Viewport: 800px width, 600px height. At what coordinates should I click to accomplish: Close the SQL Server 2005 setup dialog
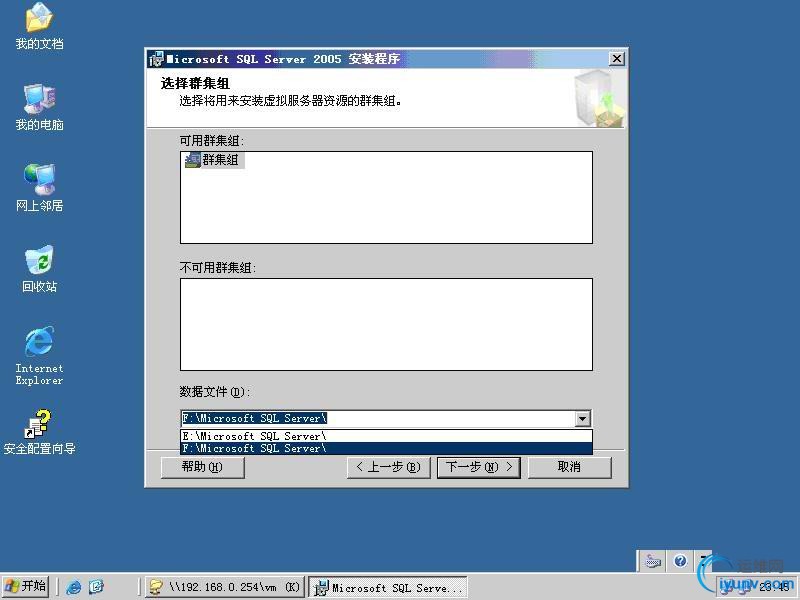pos(617,59)
